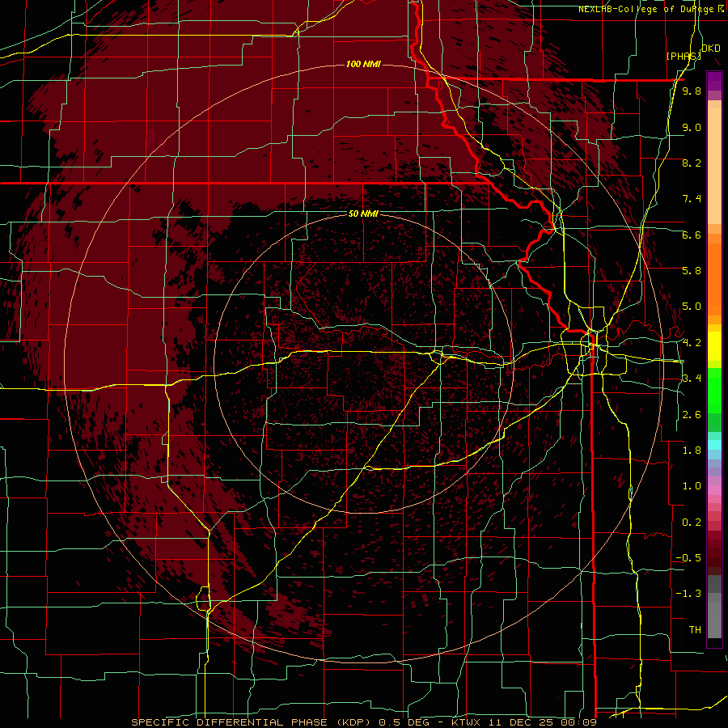
Task: Click the 50 NMI range ring label
Action: 363,214
